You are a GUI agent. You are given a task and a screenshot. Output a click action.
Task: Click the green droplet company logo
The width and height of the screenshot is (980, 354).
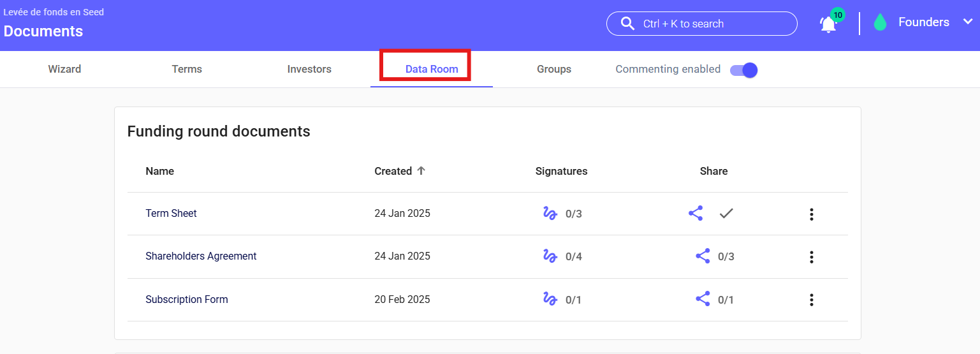pos(880,23)
